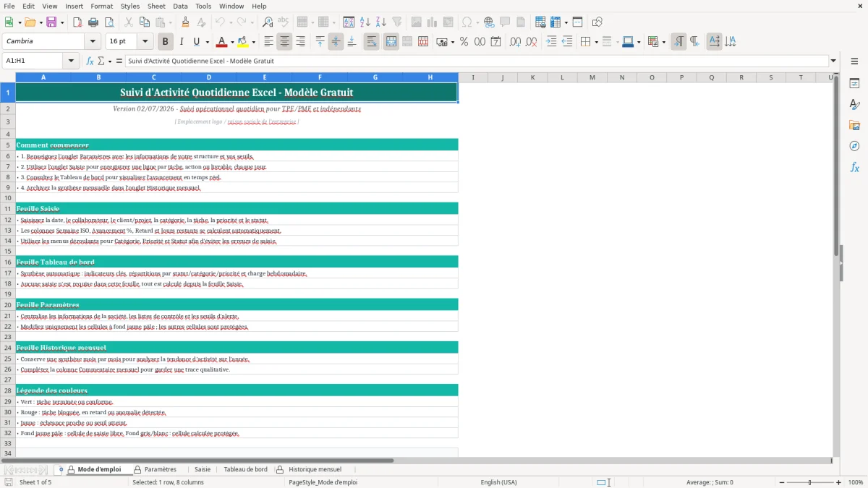The image size is (868, 488).
Task: Remove decimal place icon
Action: (532, 42)
